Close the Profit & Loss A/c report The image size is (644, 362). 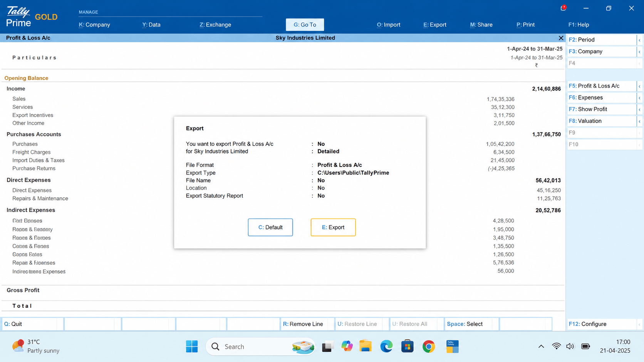[x=561, y=38]
